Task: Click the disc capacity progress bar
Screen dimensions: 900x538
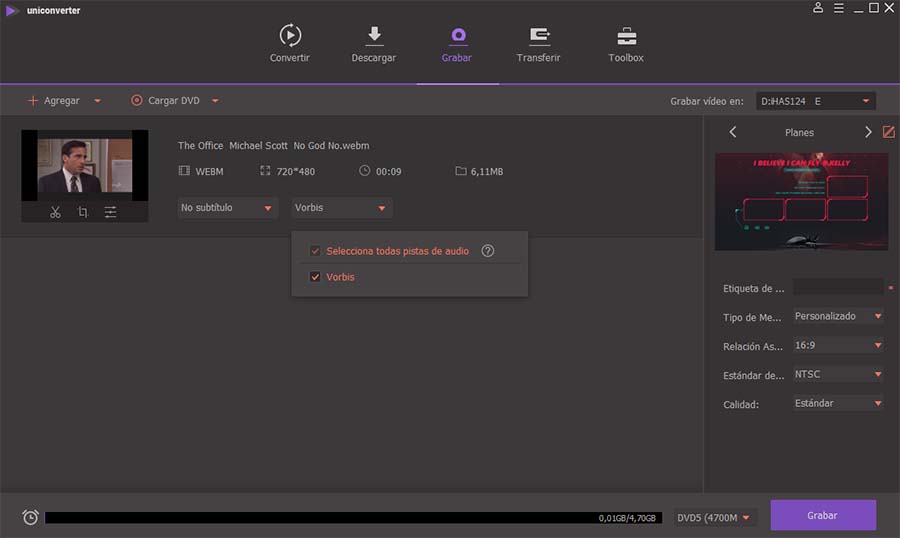Action: pos(354,518)
